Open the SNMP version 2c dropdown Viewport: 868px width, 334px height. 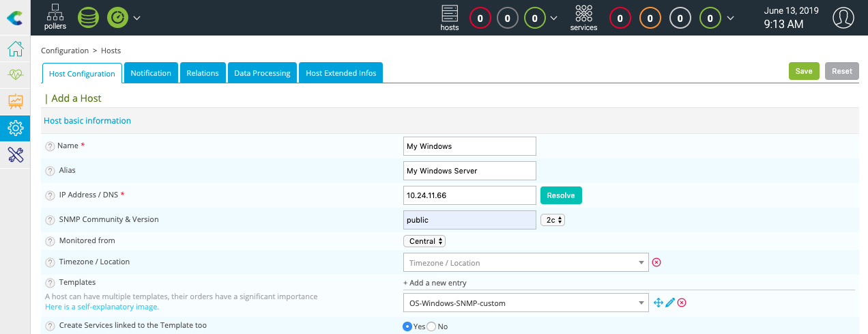coord(552,220)
